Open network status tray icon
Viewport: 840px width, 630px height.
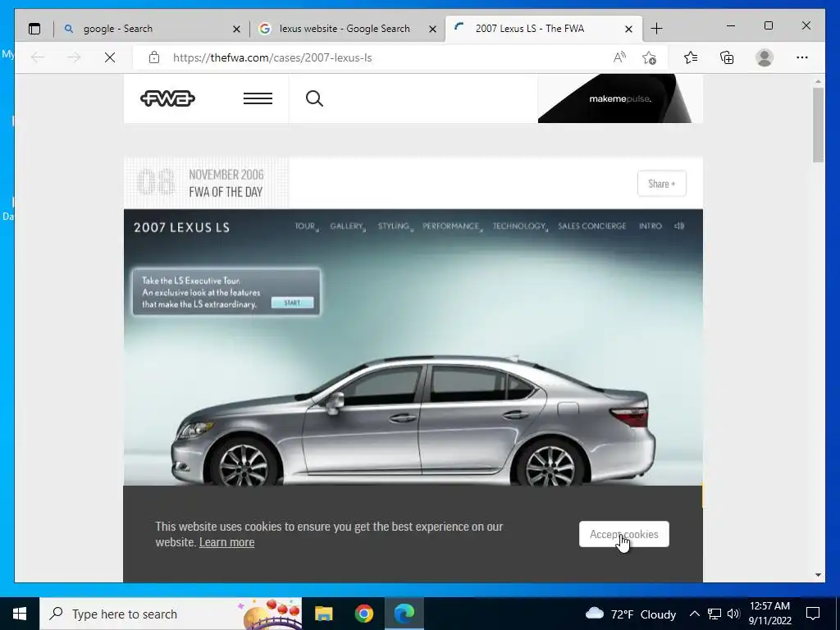714,614
